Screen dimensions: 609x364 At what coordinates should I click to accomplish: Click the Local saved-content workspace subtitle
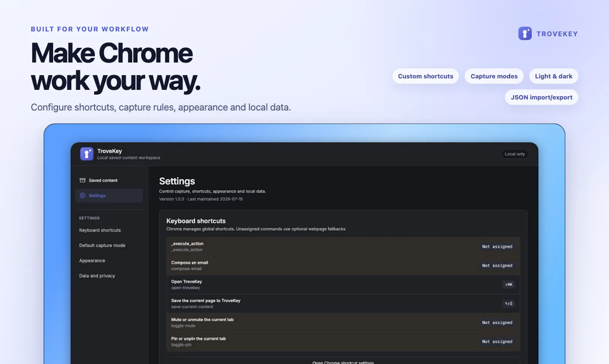128,157
